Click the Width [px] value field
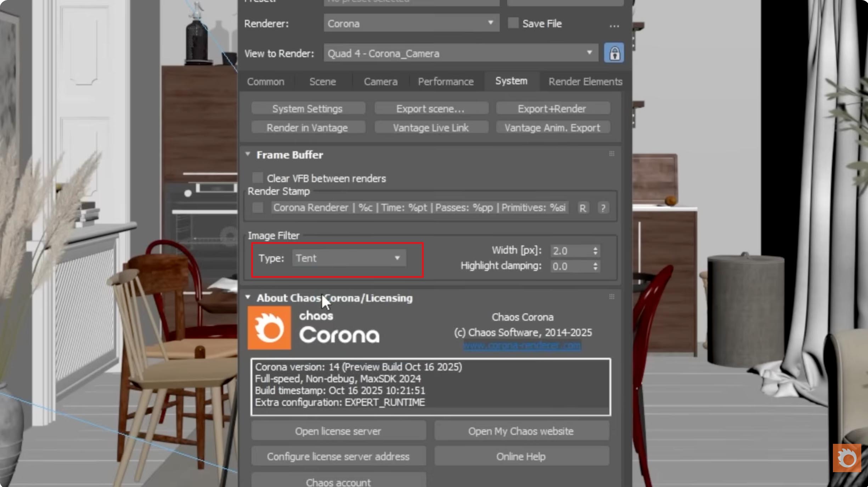 pyautogui.click(x=571, y=251)
